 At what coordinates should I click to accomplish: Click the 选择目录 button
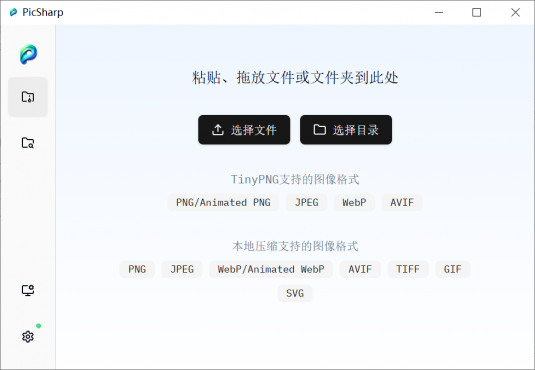346,130
